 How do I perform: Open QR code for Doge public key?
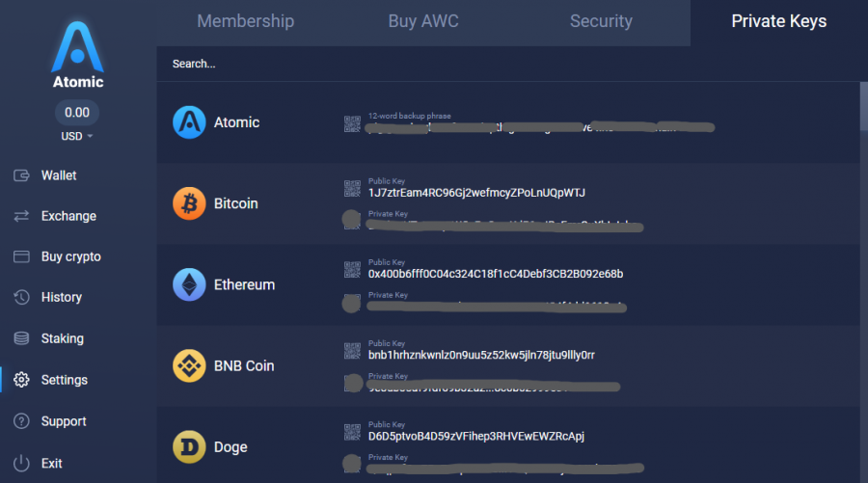[352, 431]
